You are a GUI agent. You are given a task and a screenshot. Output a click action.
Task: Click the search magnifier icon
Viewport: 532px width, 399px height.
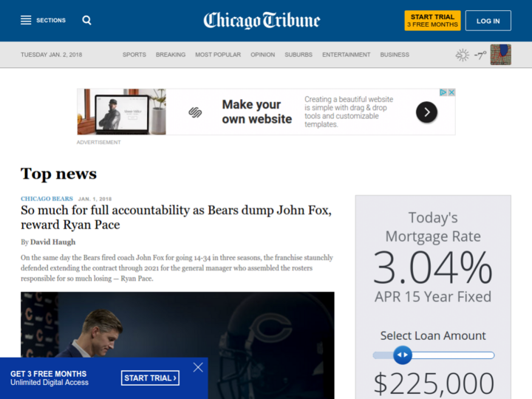click(87, 21)
